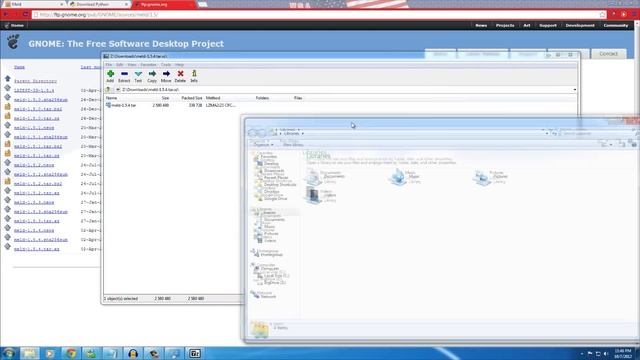Screen dimensions: 640x360
Task: Open the Support link in GNOME navigation
Action: tap(548, 25)
